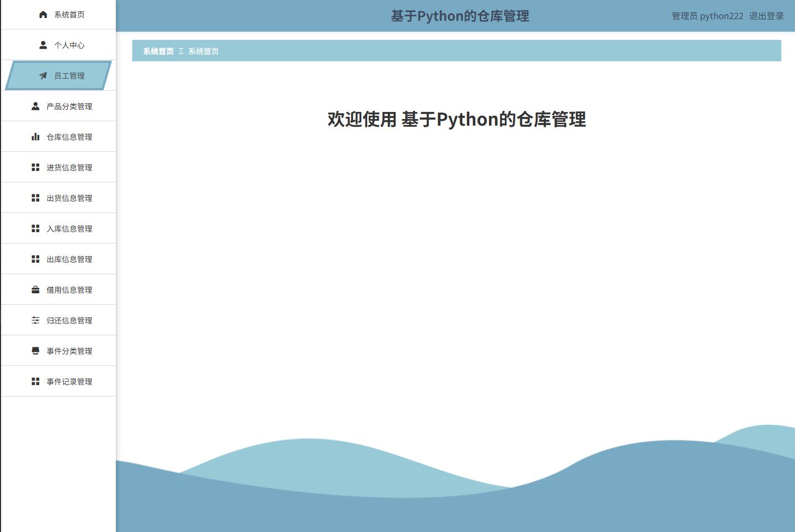
Task: Click the bold 系统首页 breadcrumb link
Action: (158, 51)
